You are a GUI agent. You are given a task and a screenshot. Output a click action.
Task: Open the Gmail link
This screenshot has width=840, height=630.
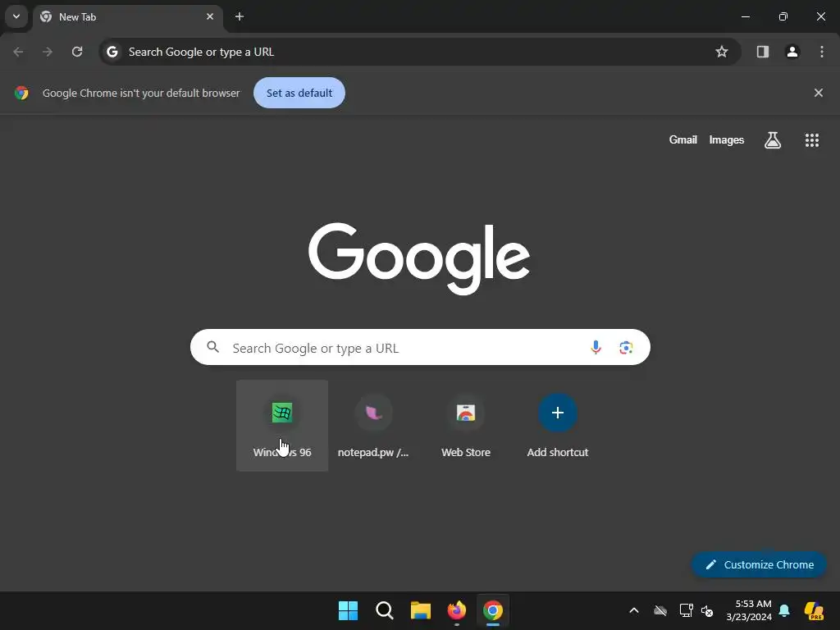coord(683,139)
